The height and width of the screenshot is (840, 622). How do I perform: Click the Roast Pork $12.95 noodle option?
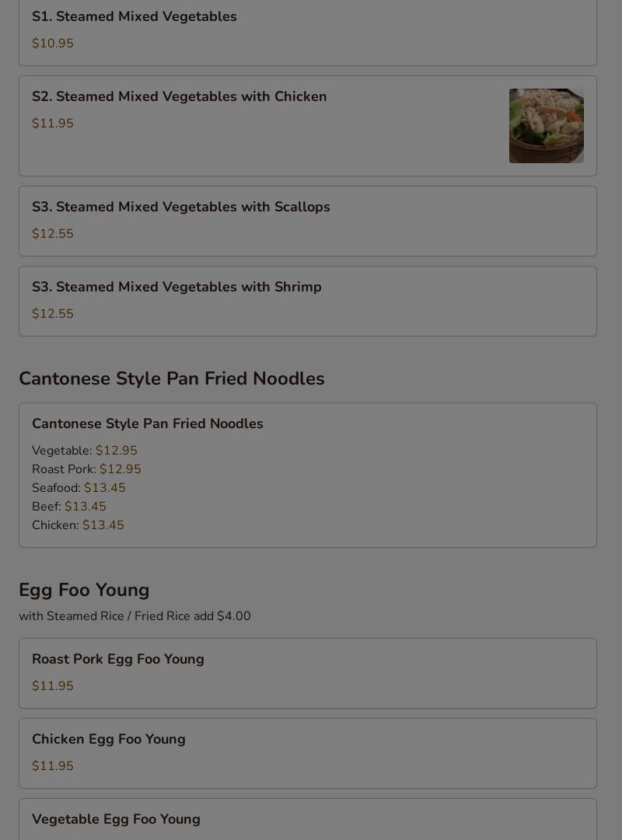[x=86, y=469]
